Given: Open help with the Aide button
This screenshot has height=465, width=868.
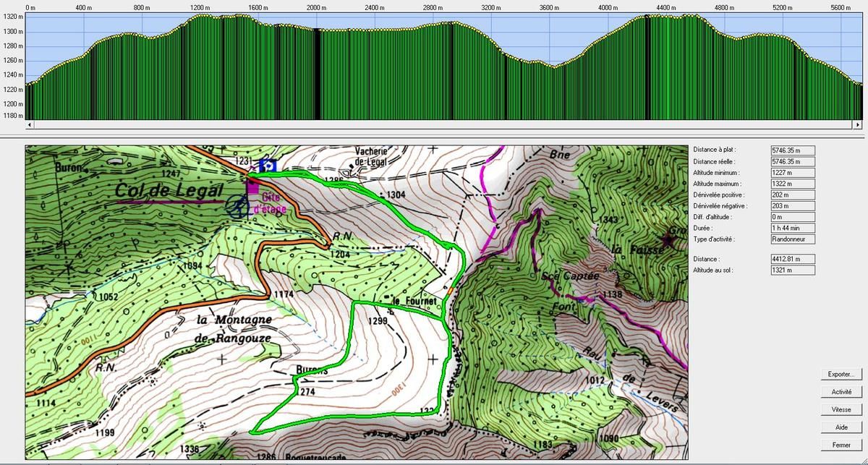Looking at the screenshot, I should click(841, 427).
